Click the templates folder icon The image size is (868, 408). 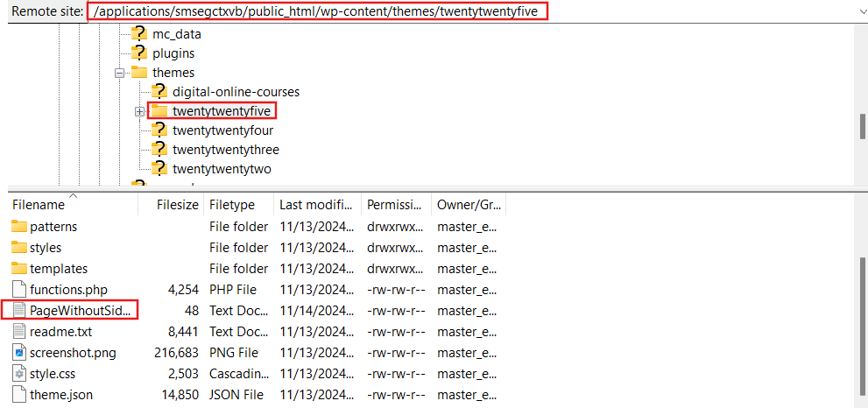click(x=19, y=268)
